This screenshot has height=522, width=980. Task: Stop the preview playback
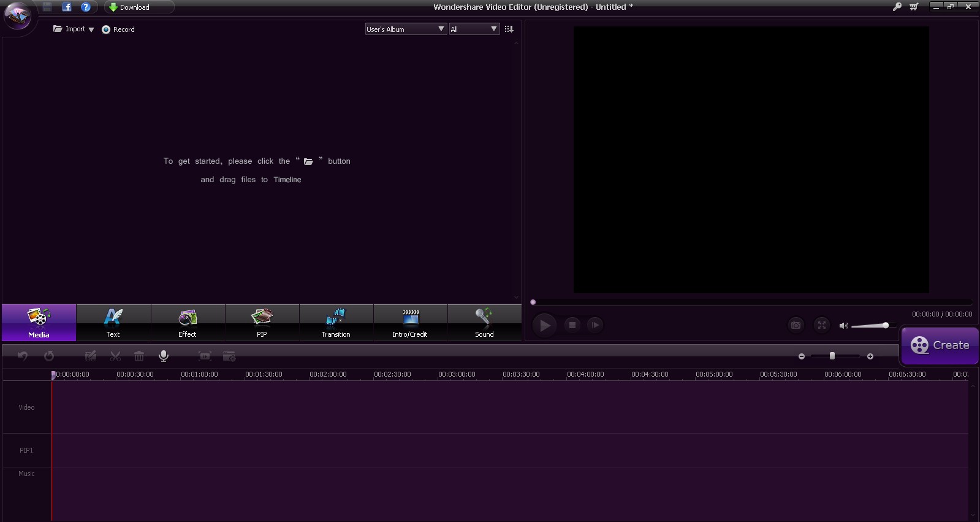coord(572,325)
